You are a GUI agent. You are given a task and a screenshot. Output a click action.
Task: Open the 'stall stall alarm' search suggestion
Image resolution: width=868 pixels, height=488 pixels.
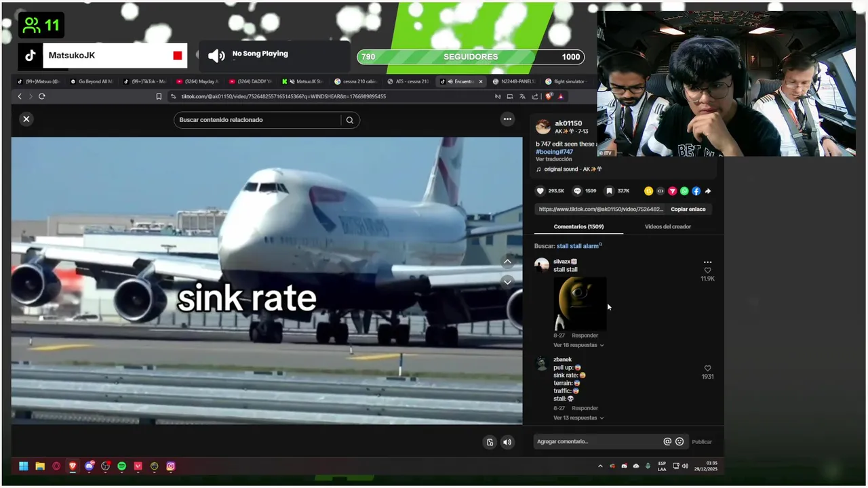579,246
